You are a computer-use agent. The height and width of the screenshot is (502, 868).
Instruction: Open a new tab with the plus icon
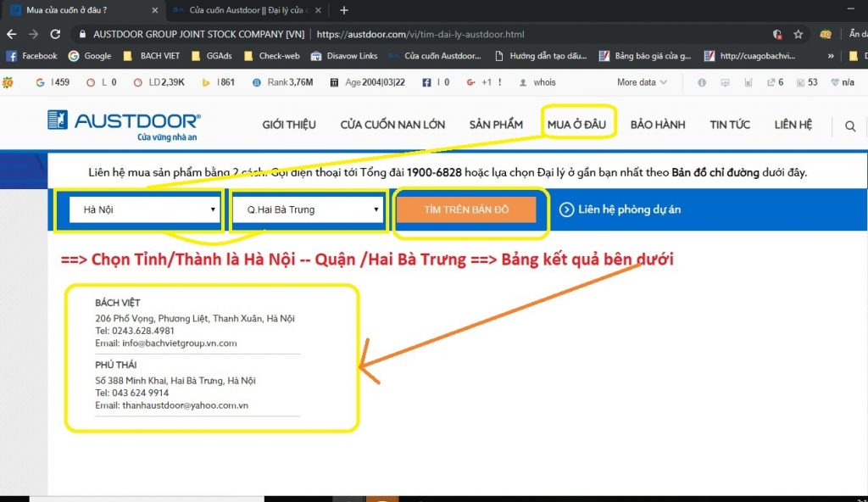[x=344, y=10]
